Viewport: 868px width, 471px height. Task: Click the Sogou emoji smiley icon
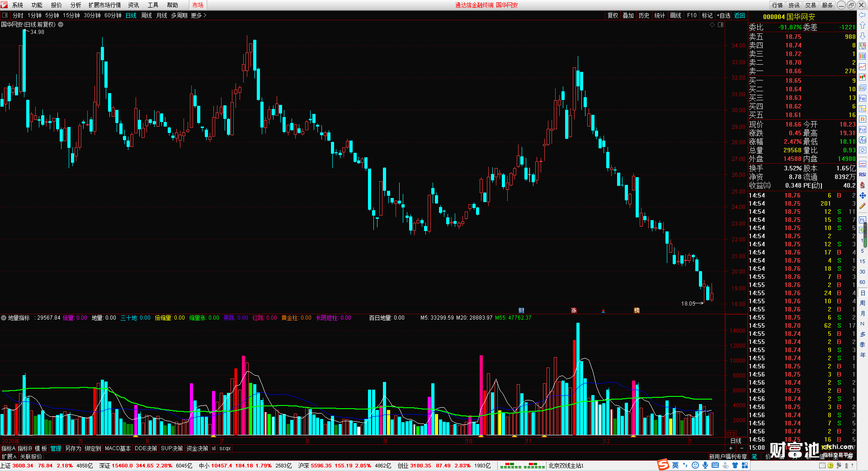pos(695,465)
